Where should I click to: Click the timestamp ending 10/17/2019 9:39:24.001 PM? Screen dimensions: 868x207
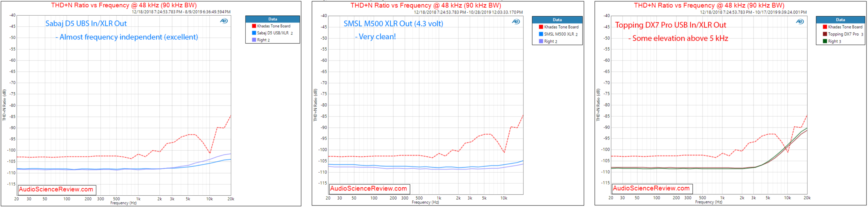(753, 12)
